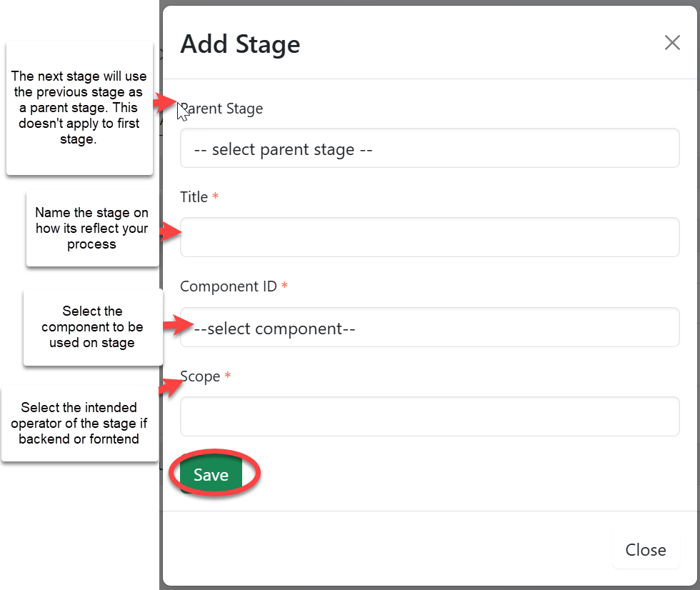
Task: Select the note about using the previous stage as parent
Action: point(79,108)
